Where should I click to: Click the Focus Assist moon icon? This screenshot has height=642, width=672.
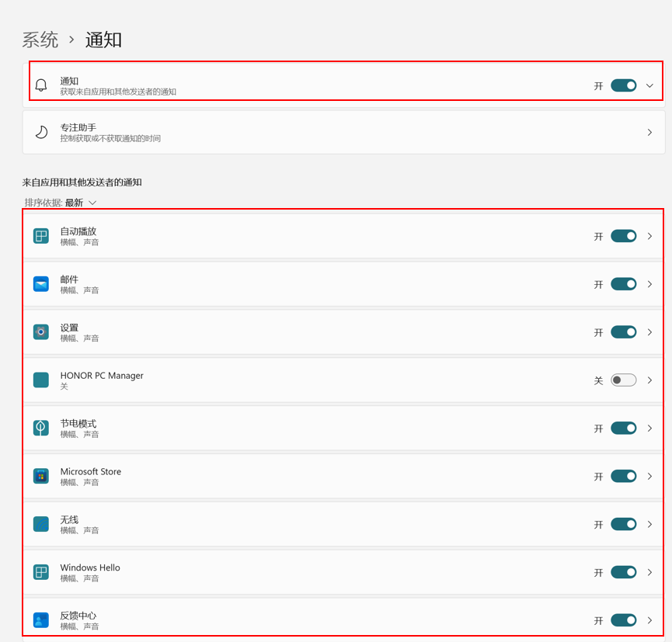coord(41,133)
